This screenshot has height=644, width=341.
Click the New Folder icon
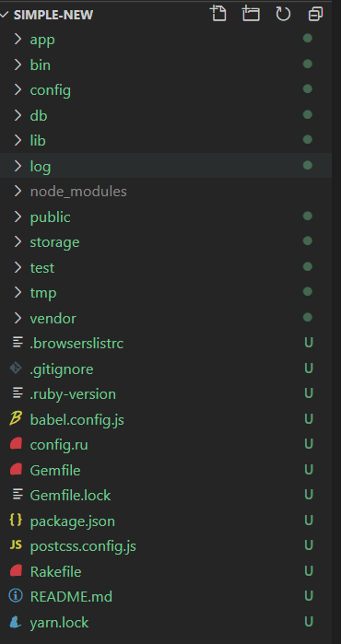coord(251,14)
